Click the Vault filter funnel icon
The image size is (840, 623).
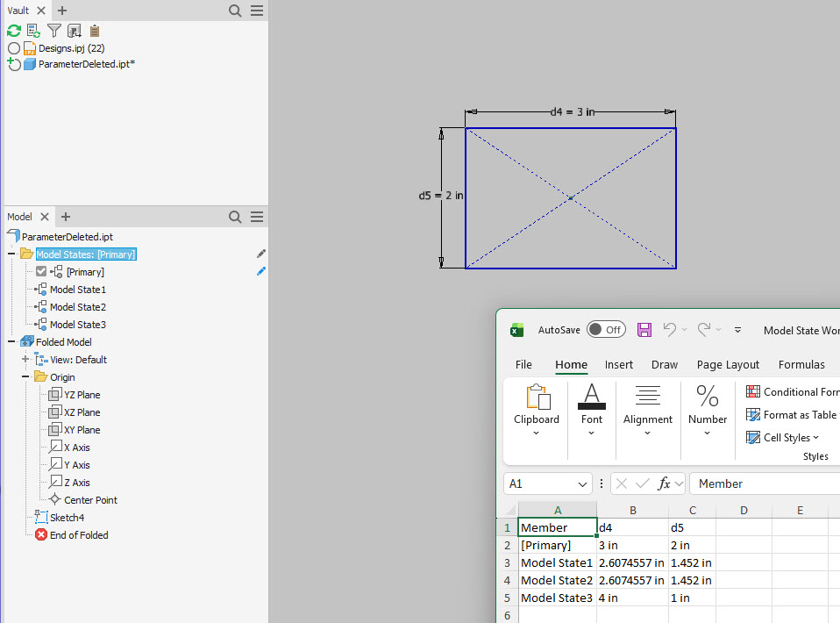click(x=54, y=31)
